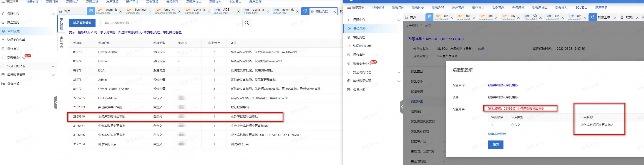Select the SQL审核优化建议 rule category
This screenshot has height=165, width=644.
tap(423, 121)
